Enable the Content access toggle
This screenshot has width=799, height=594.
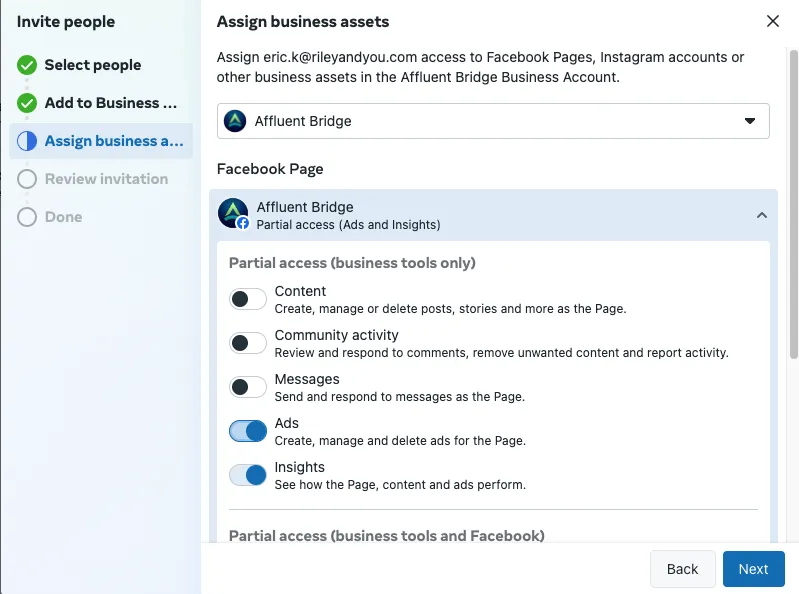248,299
